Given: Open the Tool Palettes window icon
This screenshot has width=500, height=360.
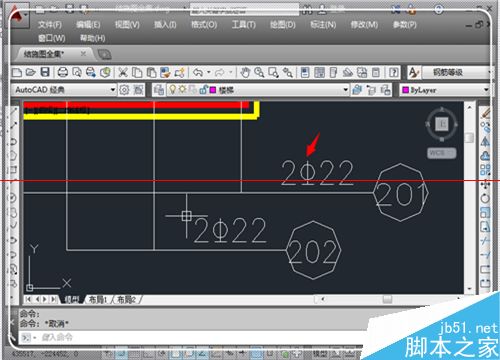Looking at the screenshot, I should 333,72.
